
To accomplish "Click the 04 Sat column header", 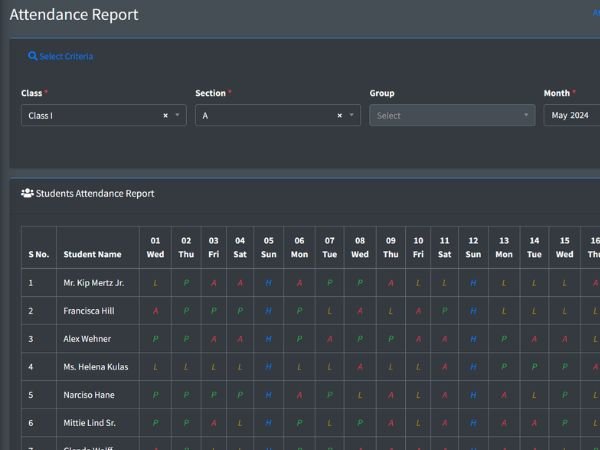I will click(240, 247).
